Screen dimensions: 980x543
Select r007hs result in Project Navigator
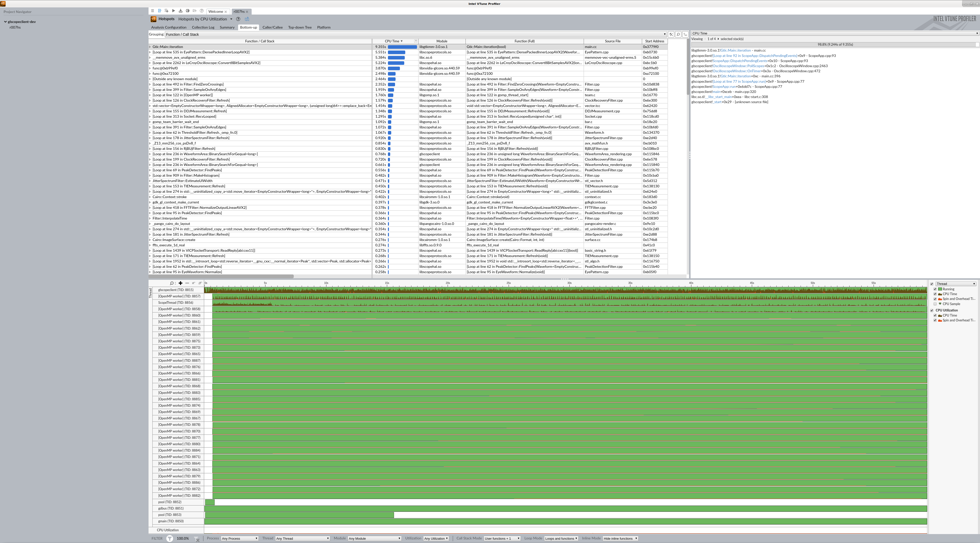click(x=15, y=27)
